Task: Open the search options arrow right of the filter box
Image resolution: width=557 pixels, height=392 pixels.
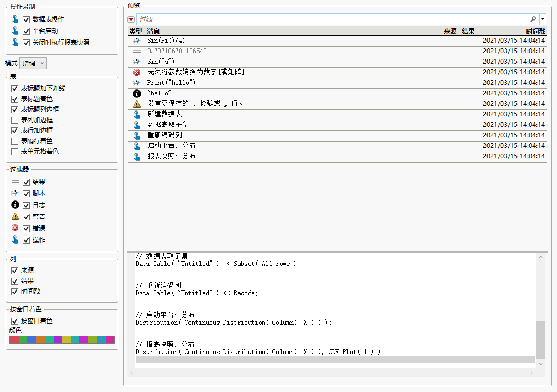Action: (543, 18)
